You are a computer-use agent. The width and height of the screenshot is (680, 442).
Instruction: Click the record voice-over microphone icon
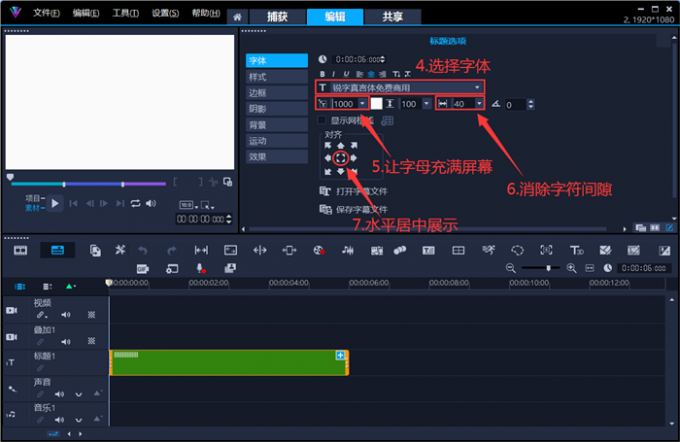pos(200,268)
